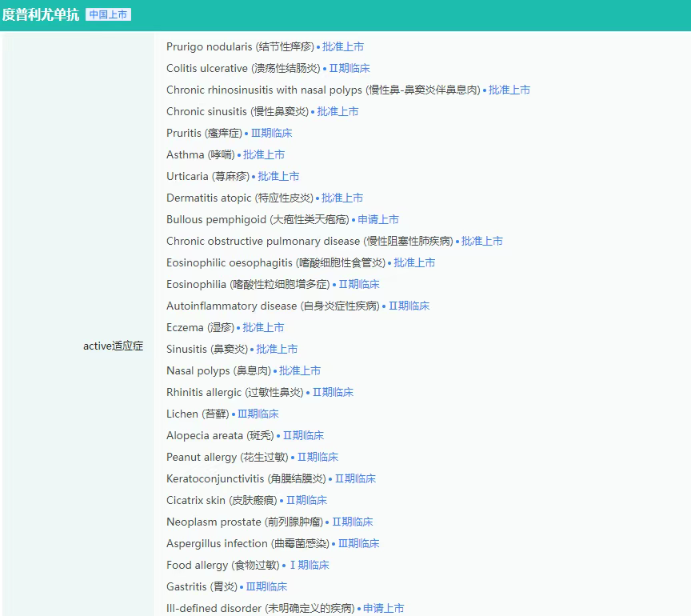Click II期临床 status for Colitis ulcerative
The height and width of the screenshot is (616, 691).
tap(349, 68)
